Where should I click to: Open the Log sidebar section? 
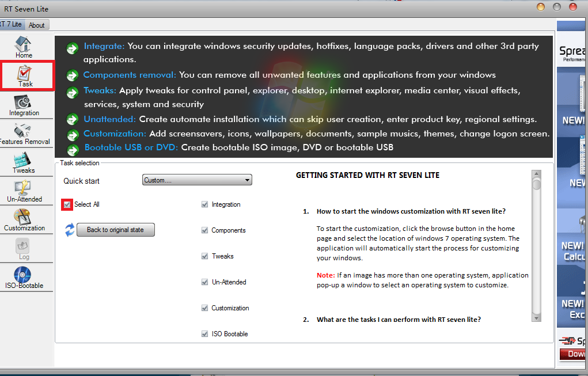(23, 249)
